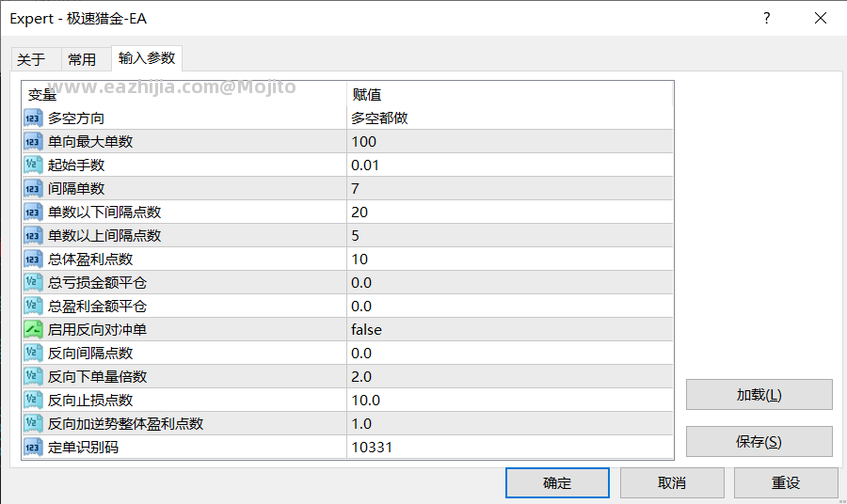Select the 反向加逆势整体盈利点数 variable name
847x504 pixels.
126,423
